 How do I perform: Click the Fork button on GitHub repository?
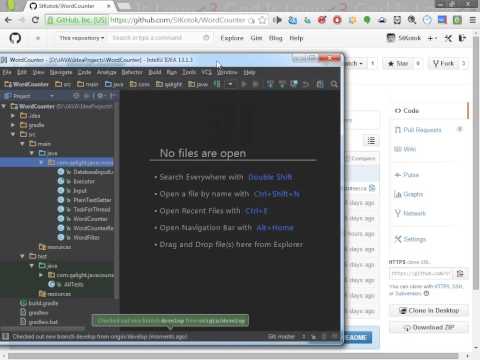[443, 63]
